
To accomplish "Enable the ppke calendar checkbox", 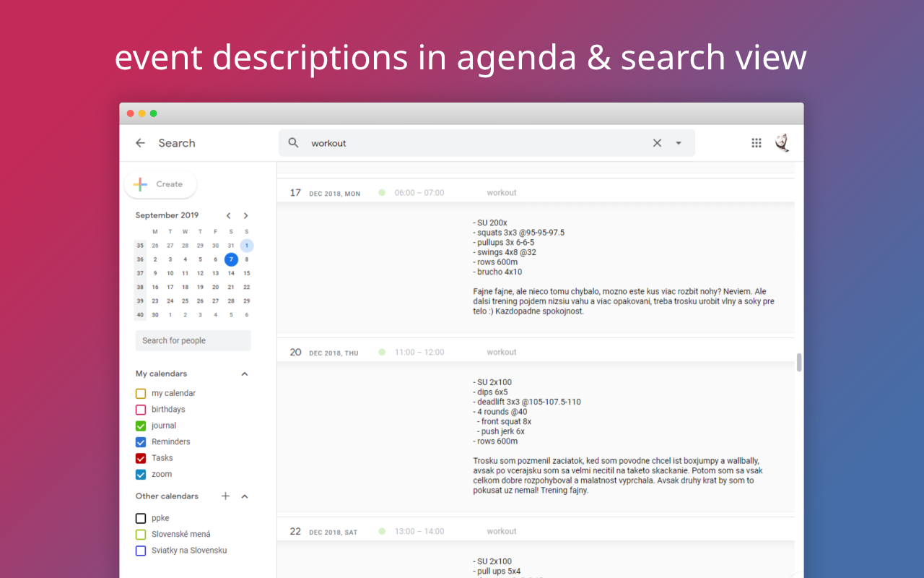I will point(141,518).
